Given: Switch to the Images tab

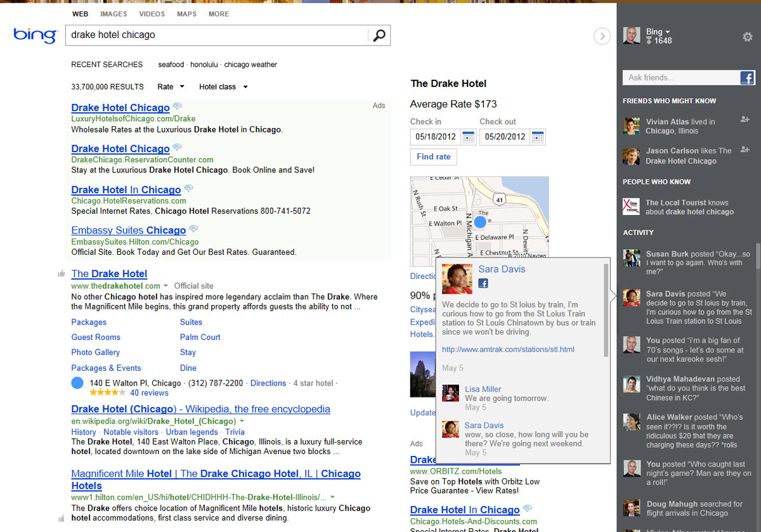Looking at the screenshot, I should (114, 14).
